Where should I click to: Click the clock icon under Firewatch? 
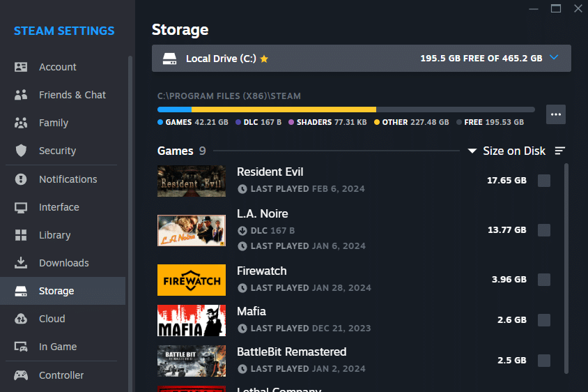242,288
